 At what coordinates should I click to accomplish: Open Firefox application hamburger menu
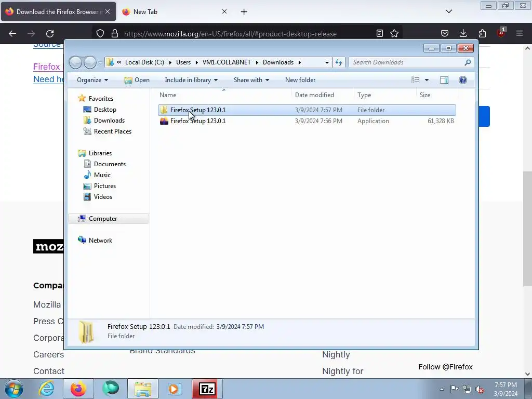point(520,33)
